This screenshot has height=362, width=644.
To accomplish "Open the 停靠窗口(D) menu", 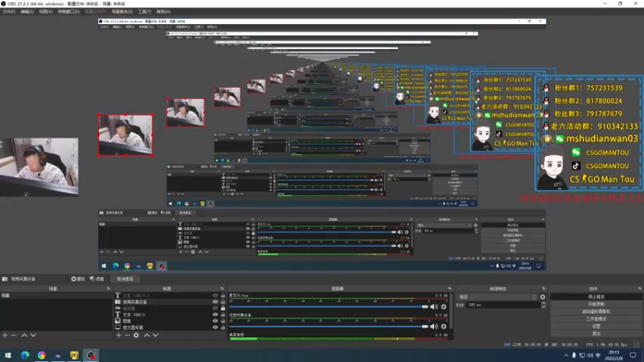I will [68, 11].
